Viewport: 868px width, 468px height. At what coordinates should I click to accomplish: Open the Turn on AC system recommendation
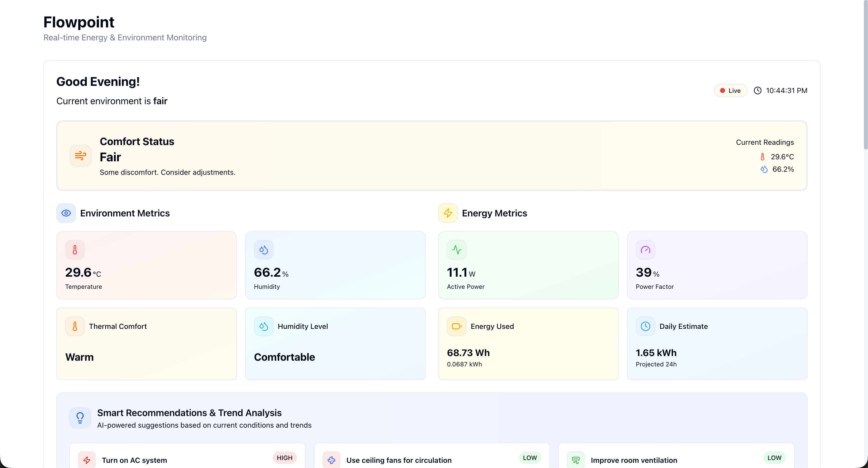[x=187, y=456]
